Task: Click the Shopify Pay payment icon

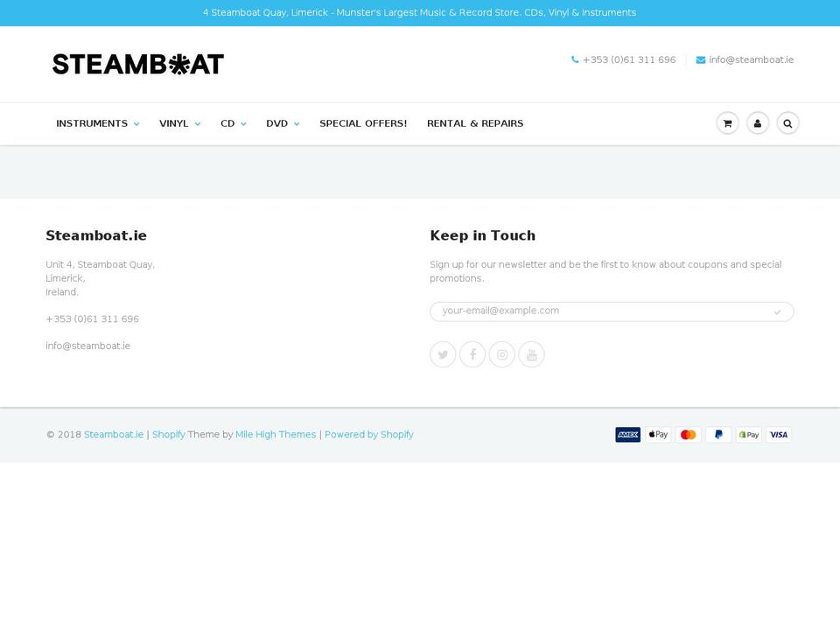Action: [748, 435]
